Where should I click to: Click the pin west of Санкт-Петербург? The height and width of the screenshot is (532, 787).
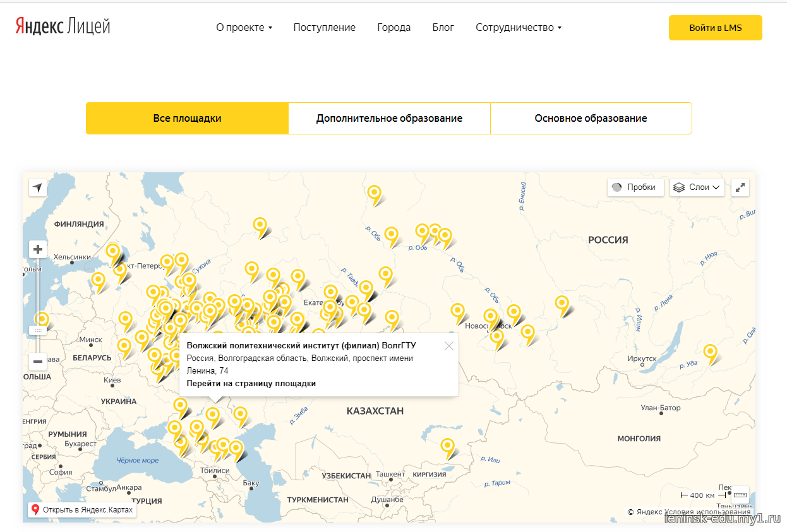point(99,281)
